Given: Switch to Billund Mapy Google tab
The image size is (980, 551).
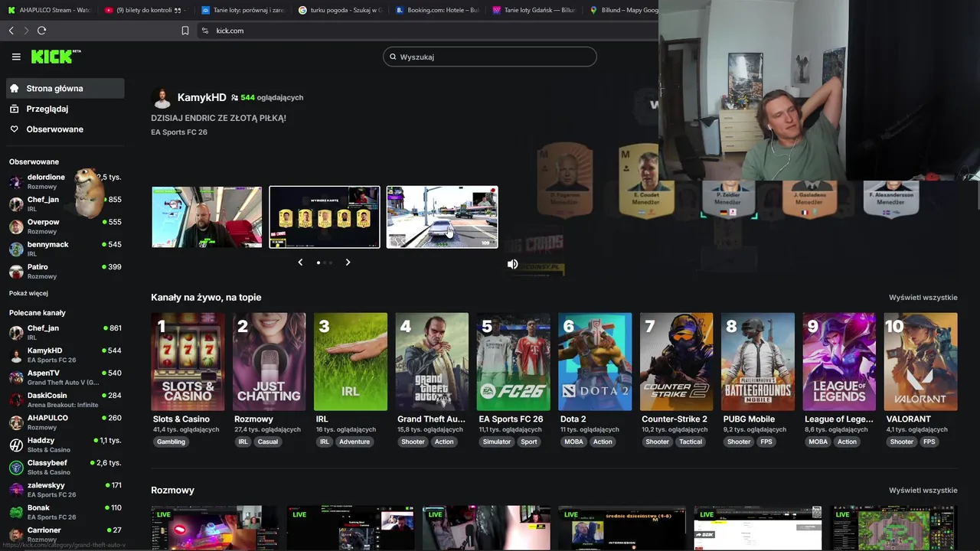Looking at the screenshot, I should [x=623, y=10].
